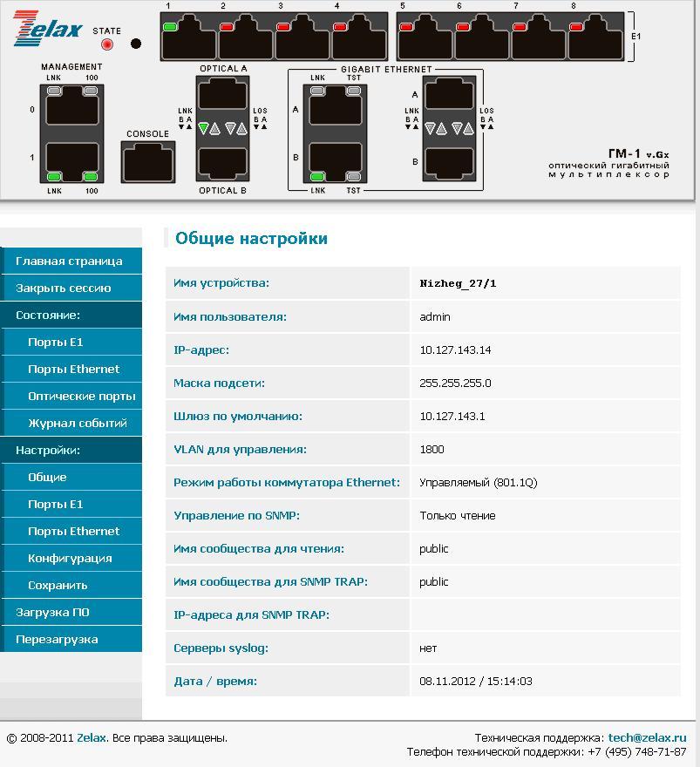Open Журнал событий event log

point(71,423)
